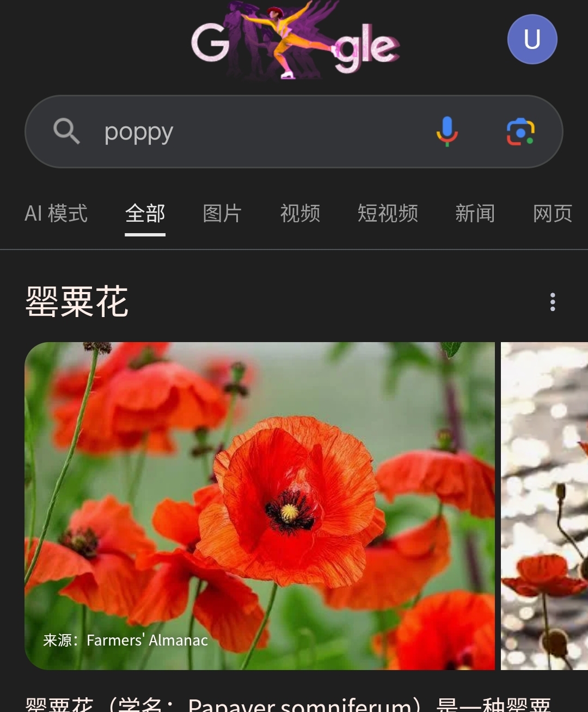Open the large red poppy photo
588x712 pixels.
(x=260, y=506)
